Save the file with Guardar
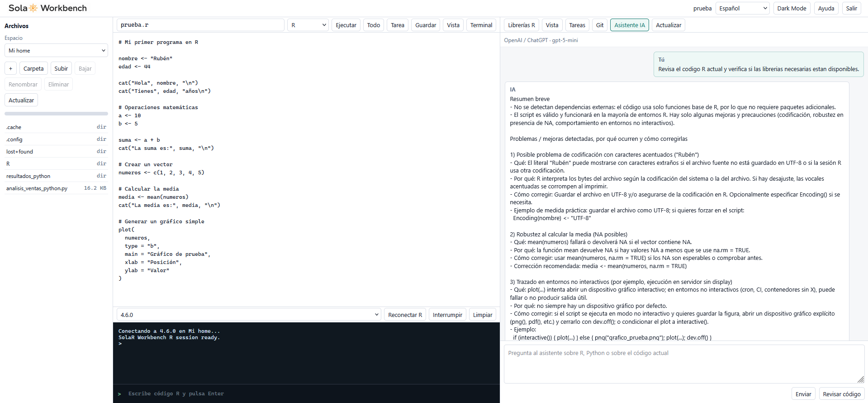868x403 pixels. (x=426, y=25)
